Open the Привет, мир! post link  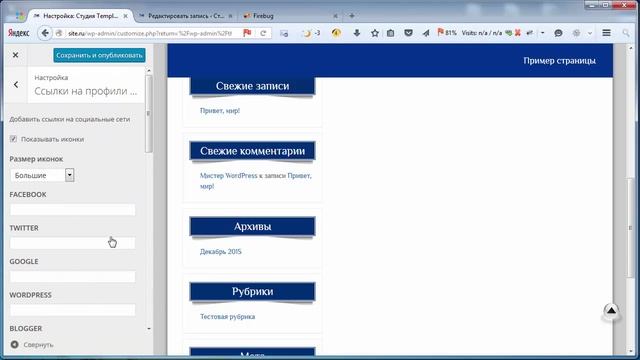click(x=220, y=111)
